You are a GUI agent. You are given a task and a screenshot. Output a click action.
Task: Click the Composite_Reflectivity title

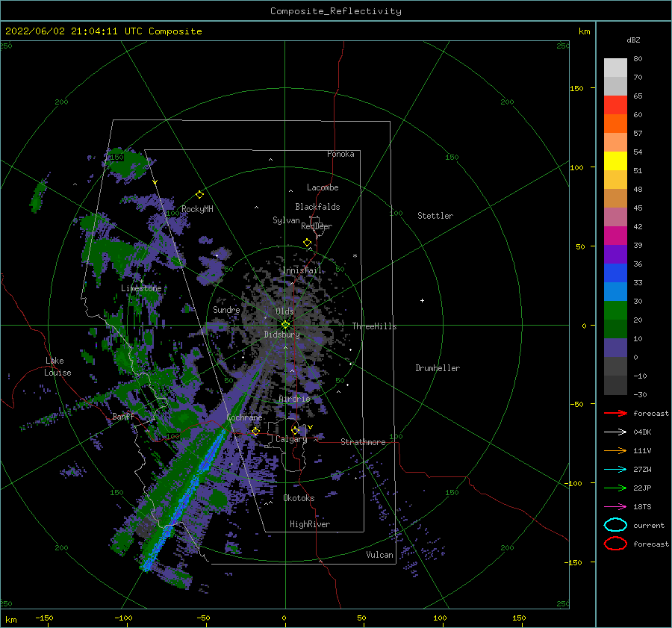(x=336, y=11)
